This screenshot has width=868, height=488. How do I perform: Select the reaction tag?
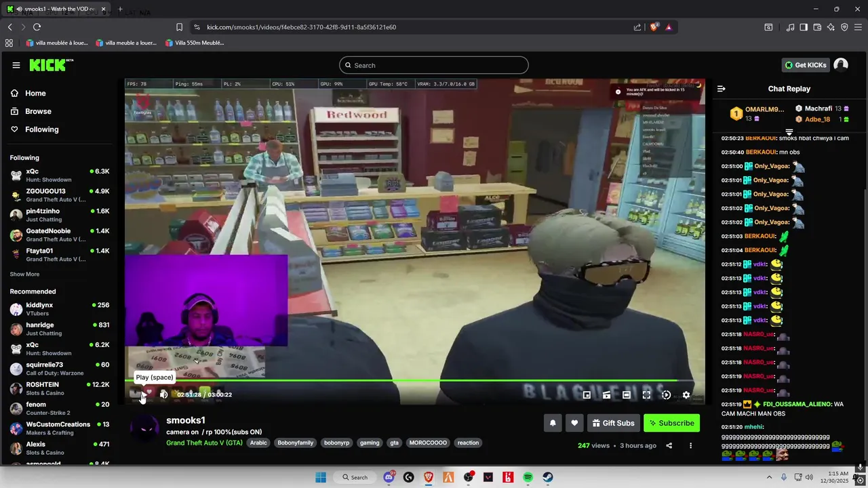[468, 443]
